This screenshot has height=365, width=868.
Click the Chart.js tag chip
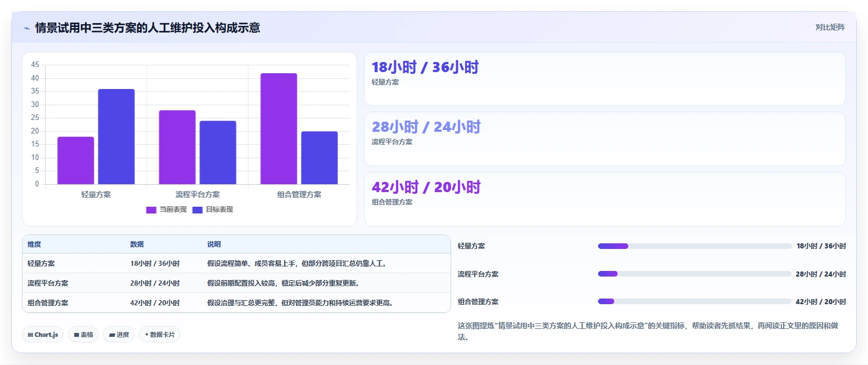tap(43, 335)
